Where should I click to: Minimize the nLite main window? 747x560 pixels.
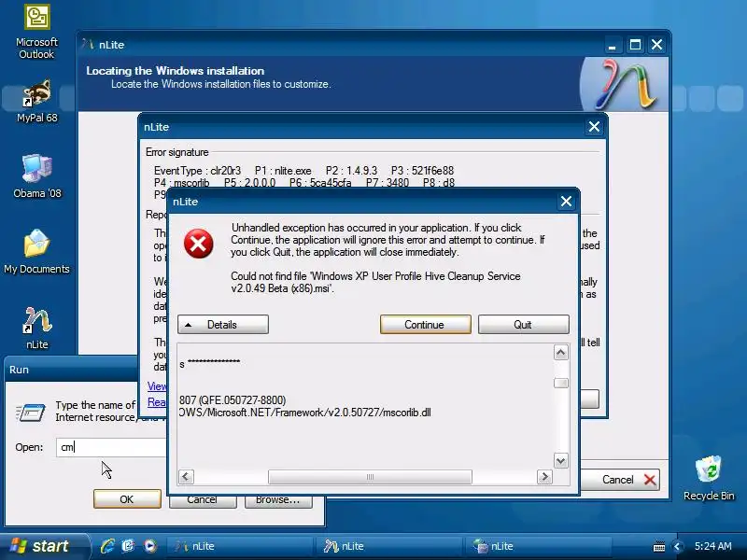(613, 45)
